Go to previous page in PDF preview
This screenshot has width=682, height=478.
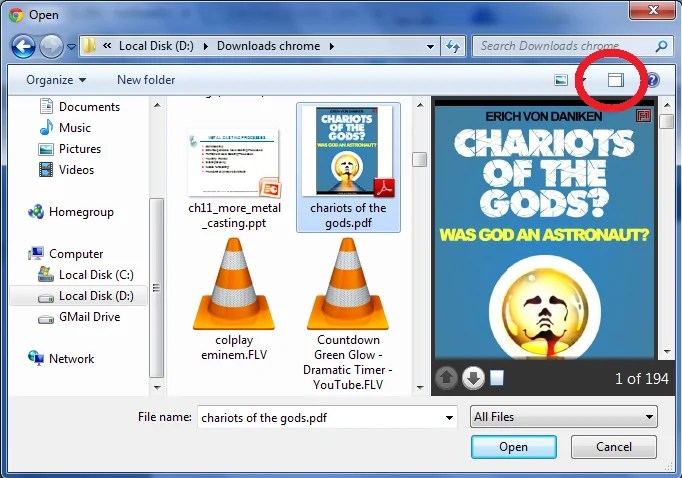point(446,378)
